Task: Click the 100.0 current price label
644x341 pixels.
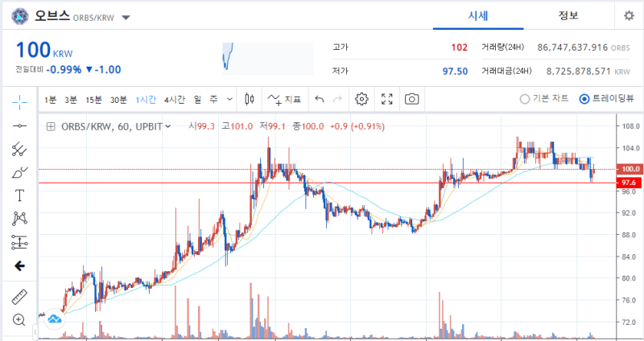Action: tap(630, 169)
